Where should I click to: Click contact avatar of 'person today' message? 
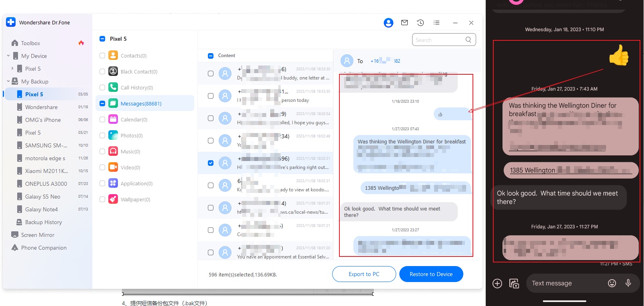click(225, 96)
